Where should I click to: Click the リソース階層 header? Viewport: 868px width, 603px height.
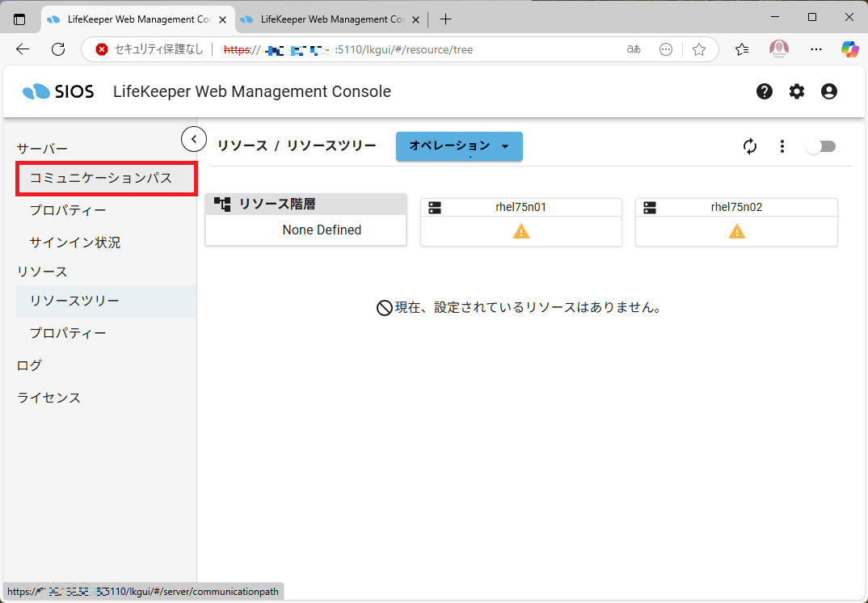(305, 205)
